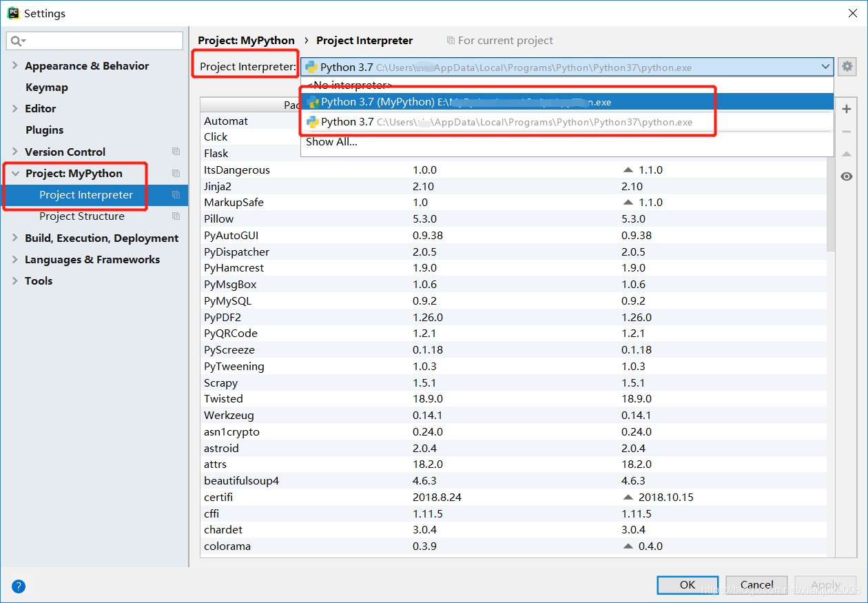The height and width of the screenshot is (603, 868).
Task: Select the Werkzeug package row
Action: click(514, 416)
